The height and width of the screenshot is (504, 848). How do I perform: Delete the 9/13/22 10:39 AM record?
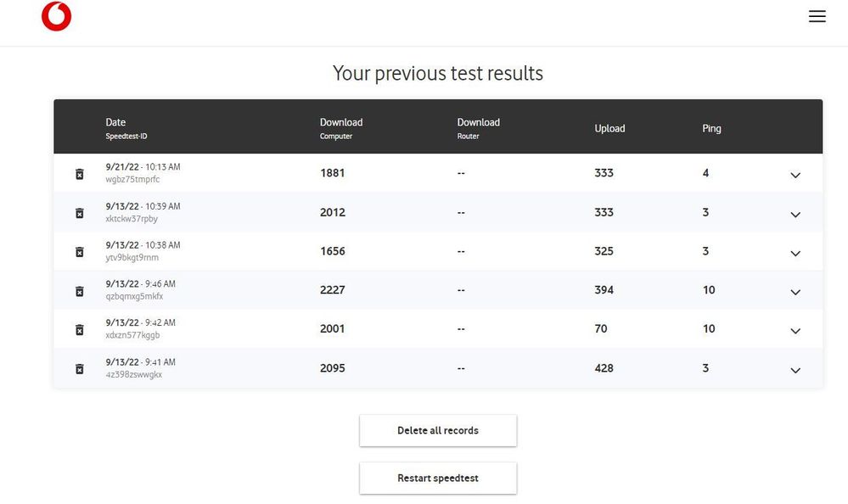pyautogui.click(x=80, y=213)
